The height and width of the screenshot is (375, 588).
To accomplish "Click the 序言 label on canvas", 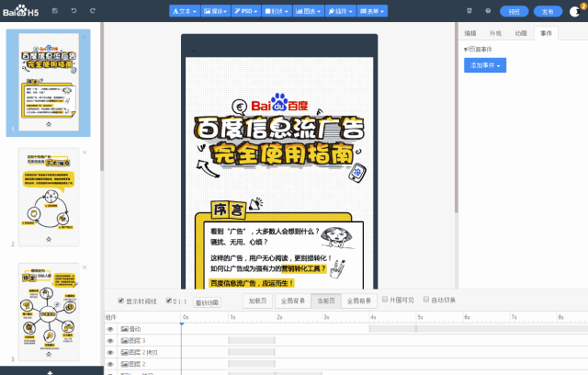I will pyautogui.click(x=228, y=210).
